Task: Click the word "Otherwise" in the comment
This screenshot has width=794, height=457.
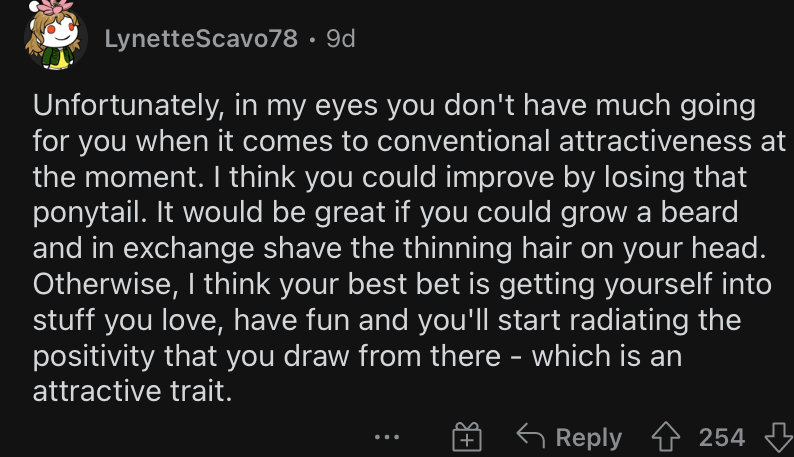Action: tap(105, 284)
